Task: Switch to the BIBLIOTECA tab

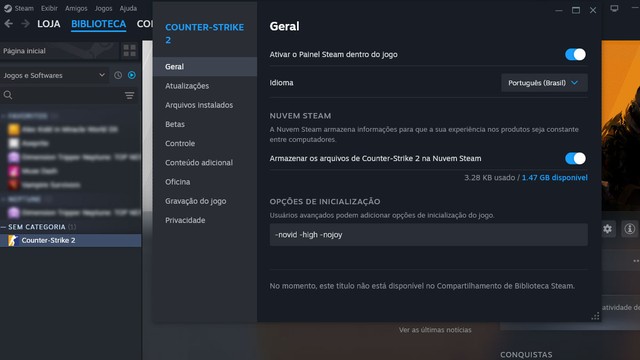Action: [98, 24]
